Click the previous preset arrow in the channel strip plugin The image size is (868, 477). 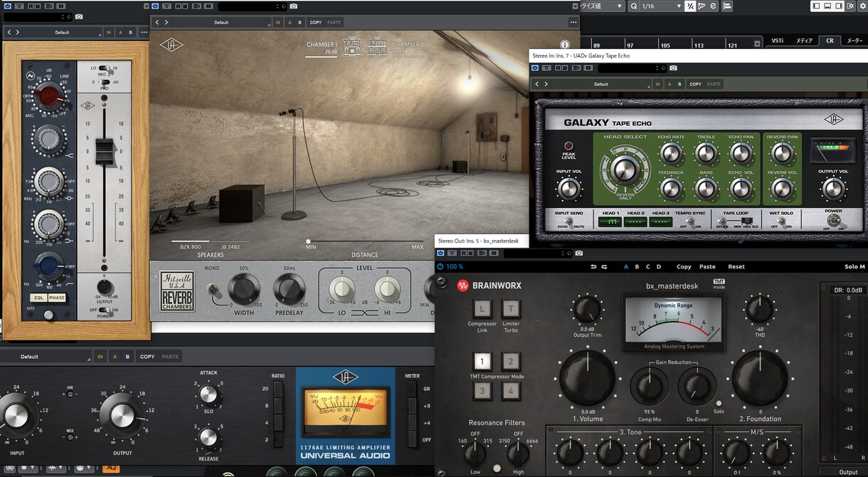(9, 32)
